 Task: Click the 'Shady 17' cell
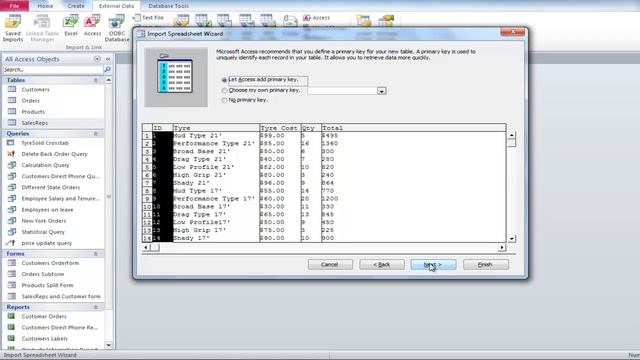coord(216,238)
